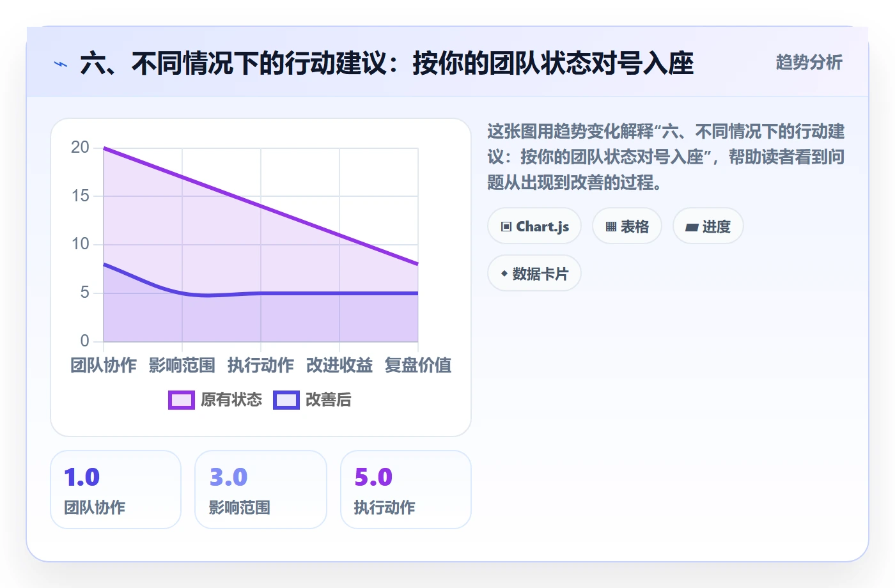
Task: Click the 改善后 legend label
Action: [x=329, y=400]
